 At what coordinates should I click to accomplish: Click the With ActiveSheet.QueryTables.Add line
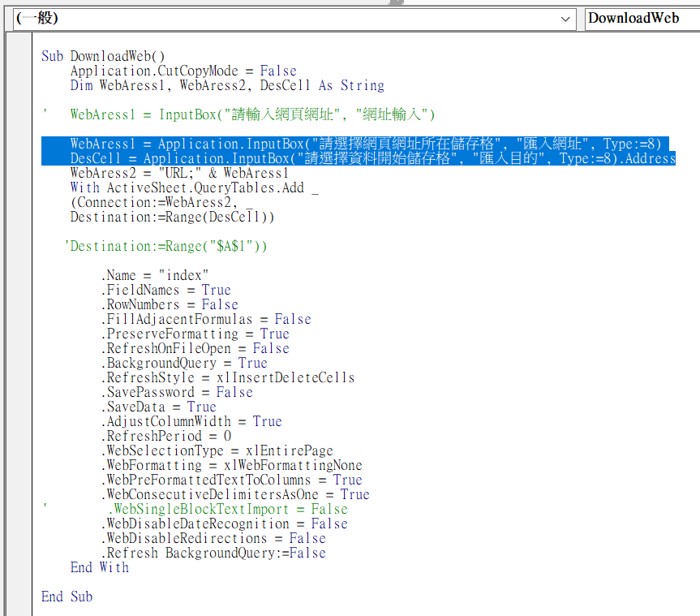click(x=194, y=187)
